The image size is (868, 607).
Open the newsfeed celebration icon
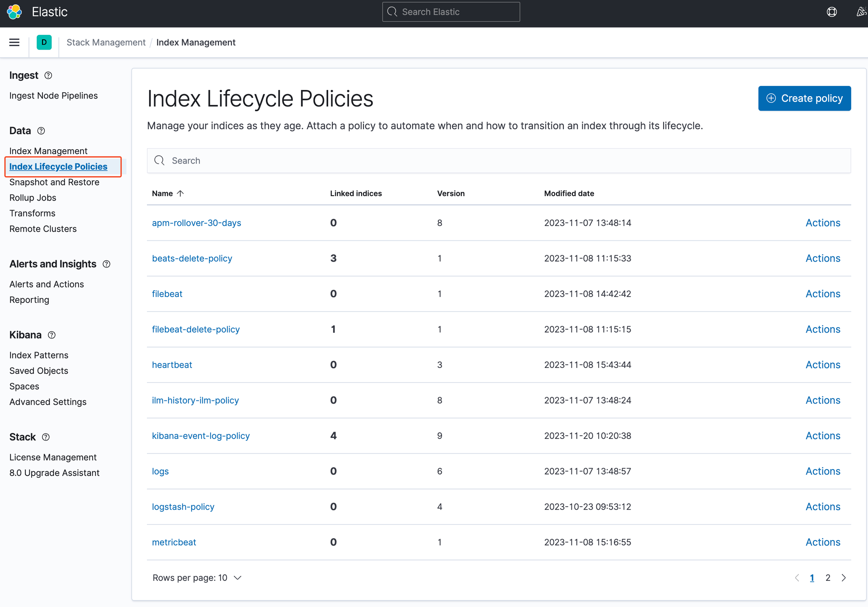[861, 12]
